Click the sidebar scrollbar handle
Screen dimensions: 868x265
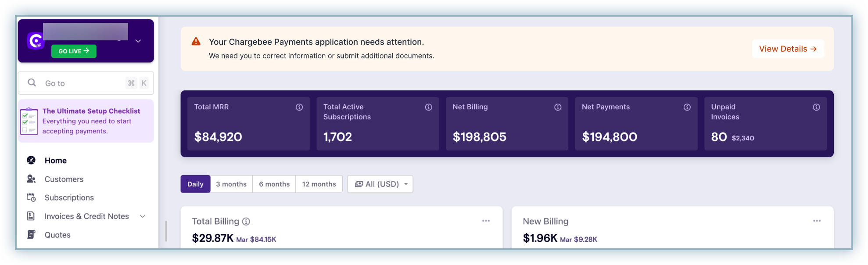point(166,231)
